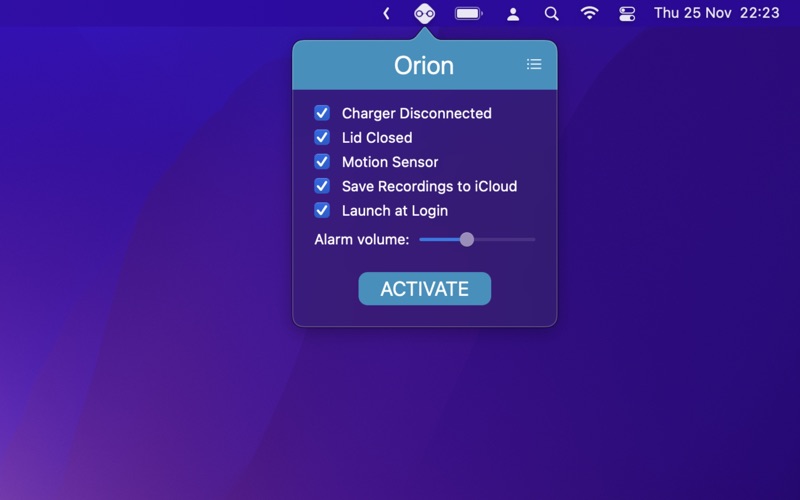Click the Orion title in popover header

point(423,65)
